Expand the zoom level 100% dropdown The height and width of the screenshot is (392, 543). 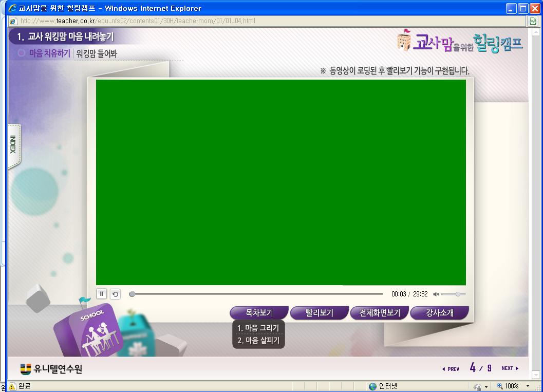(528, 386)
